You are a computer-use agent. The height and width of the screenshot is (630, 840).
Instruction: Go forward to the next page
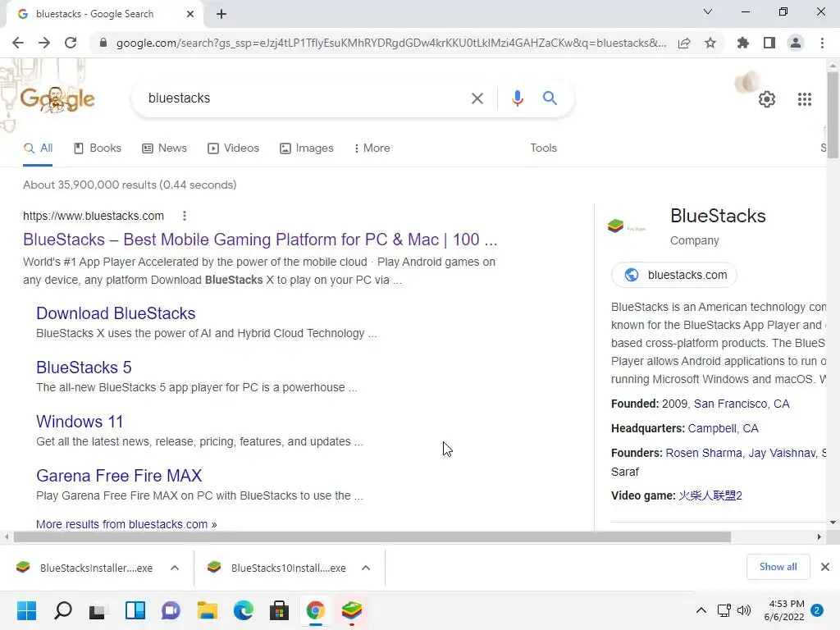44,43
